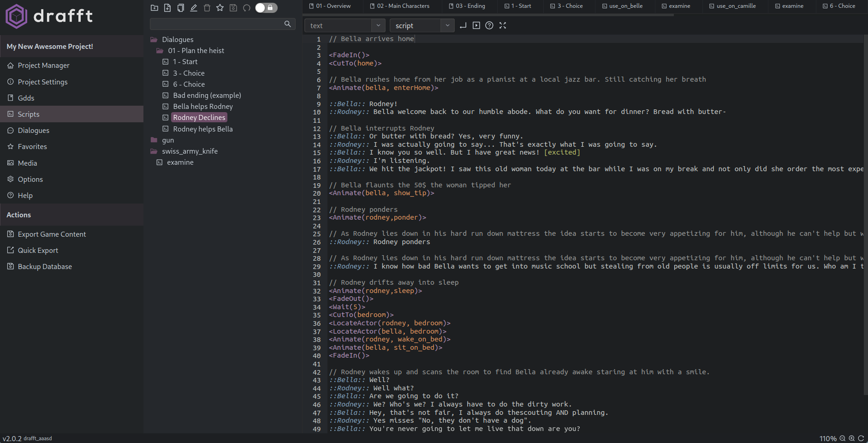Run the script with the play icon
Image resolution: width=868 pixels, height=443 pixels.
476,26
